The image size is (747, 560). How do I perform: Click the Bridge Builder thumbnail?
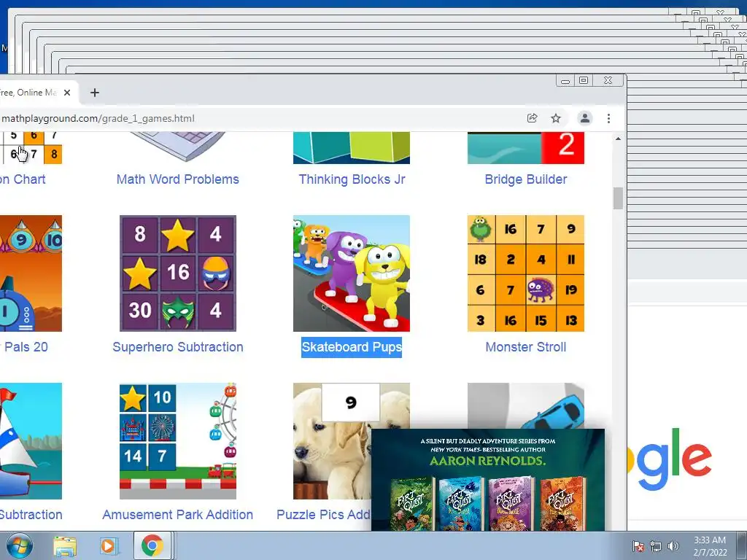(x=525, y=147)
